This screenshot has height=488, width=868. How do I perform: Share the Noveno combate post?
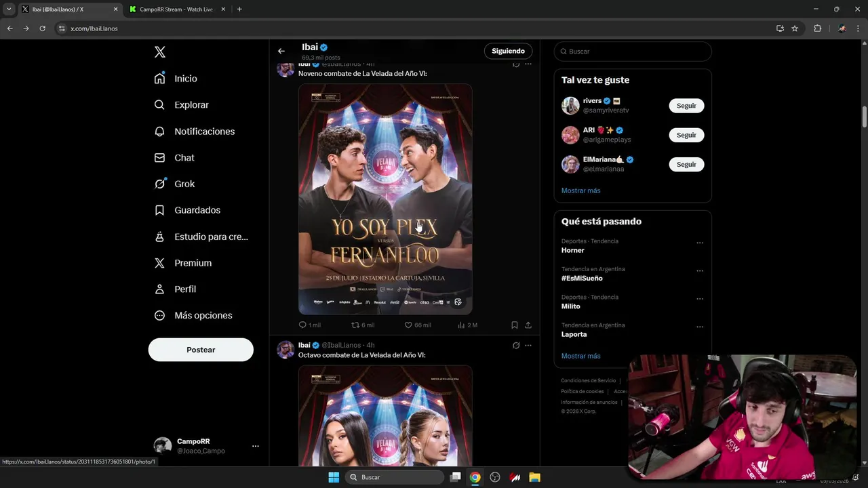click(x=528, y=325)
